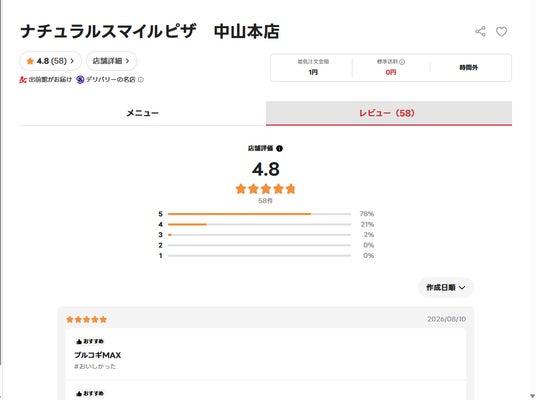The width and height of the screenshot is (536, 400).
Task: Switch to the メニュー tab
Action: coord(143,113)
